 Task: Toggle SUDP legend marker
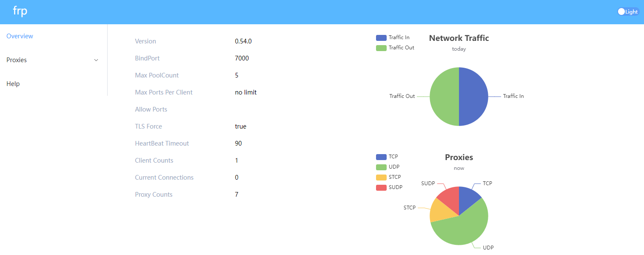tap(381, 188)
